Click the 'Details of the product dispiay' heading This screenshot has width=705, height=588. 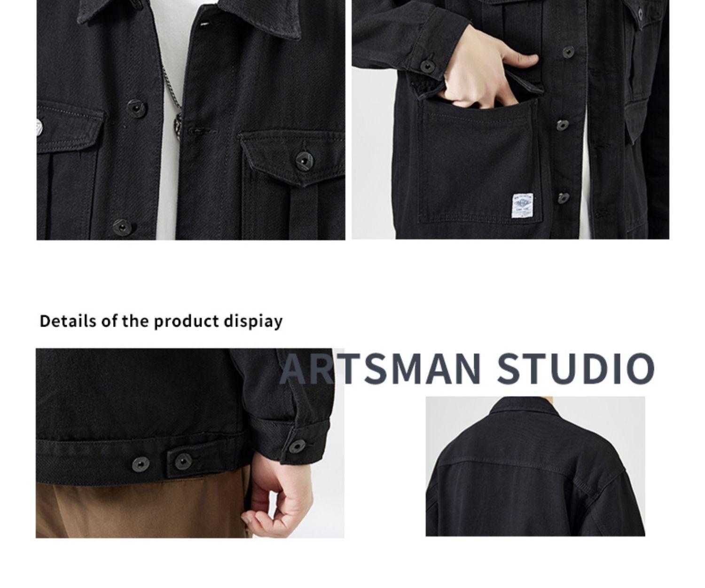pyautogui.click(x=161, y=321)
